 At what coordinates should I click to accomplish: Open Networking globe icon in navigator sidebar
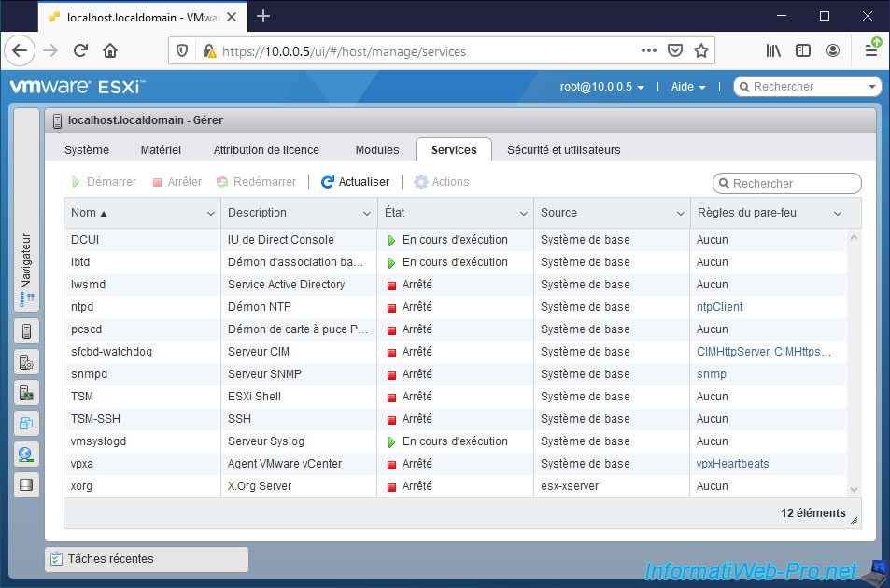(x=26, y=454)
